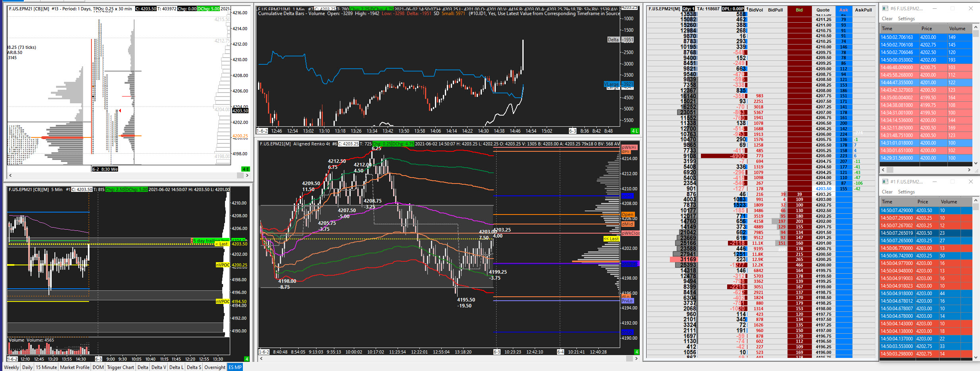This screenshot has width=980, height=371.
Task: Click the BidVol column header in DOM
Action: coord(756,10)
